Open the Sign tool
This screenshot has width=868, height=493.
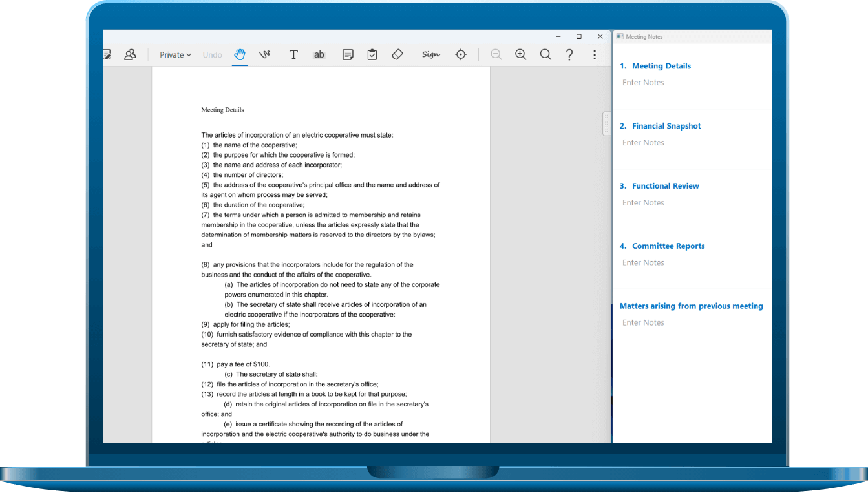[x=430, y=55]
